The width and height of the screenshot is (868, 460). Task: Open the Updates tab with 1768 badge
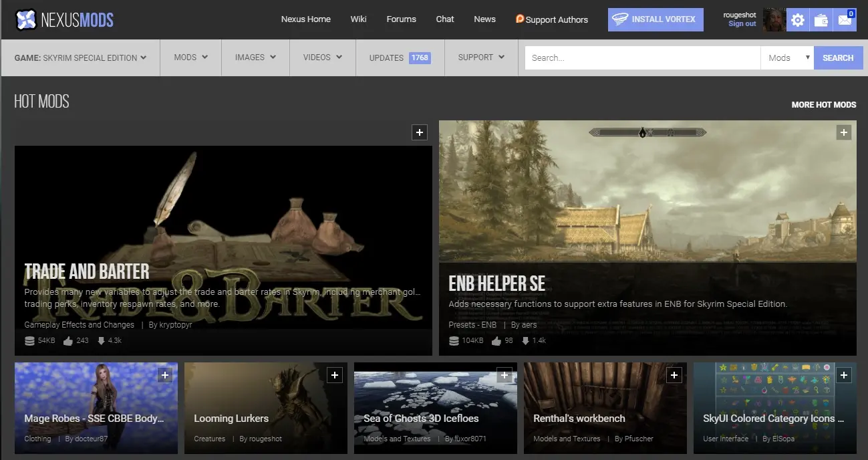(x=400, y=57)
